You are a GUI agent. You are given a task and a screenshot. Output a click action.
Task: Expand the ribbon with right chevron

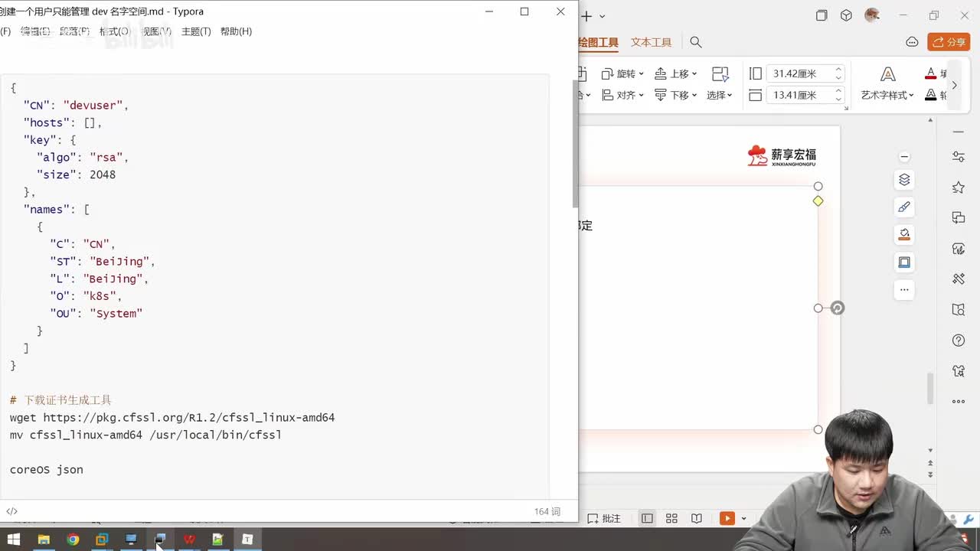coord(954,85)
